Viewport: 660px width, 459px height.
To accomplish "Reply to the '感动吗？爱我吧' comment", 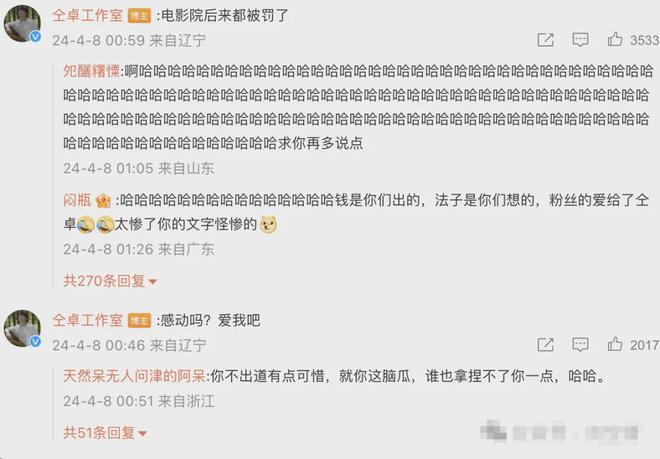I will click(x=580, y=345).
